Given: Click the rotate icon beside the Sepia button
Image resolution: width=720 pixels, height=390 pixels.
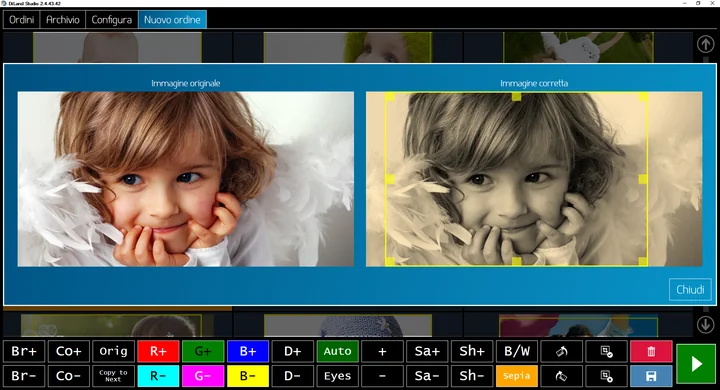Looking at the screenshot, I should (562, 376).
